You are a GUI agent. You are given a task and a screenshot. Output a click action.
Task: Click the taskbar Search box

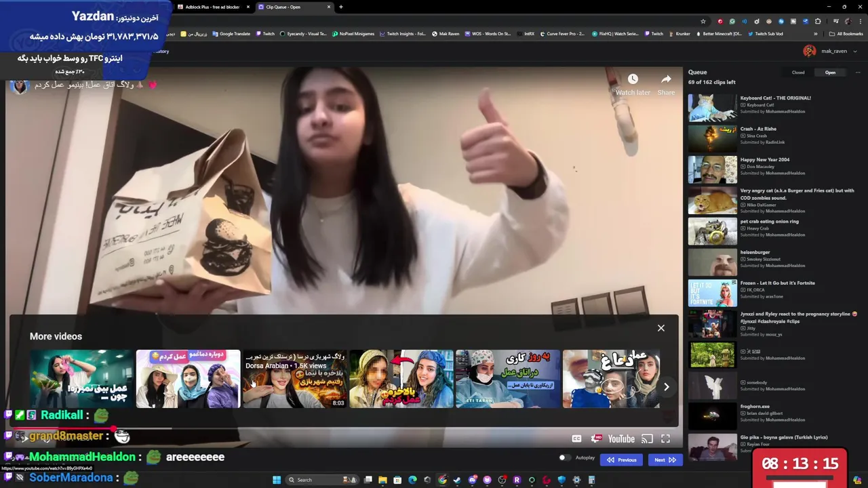click(x=322, y=480)
